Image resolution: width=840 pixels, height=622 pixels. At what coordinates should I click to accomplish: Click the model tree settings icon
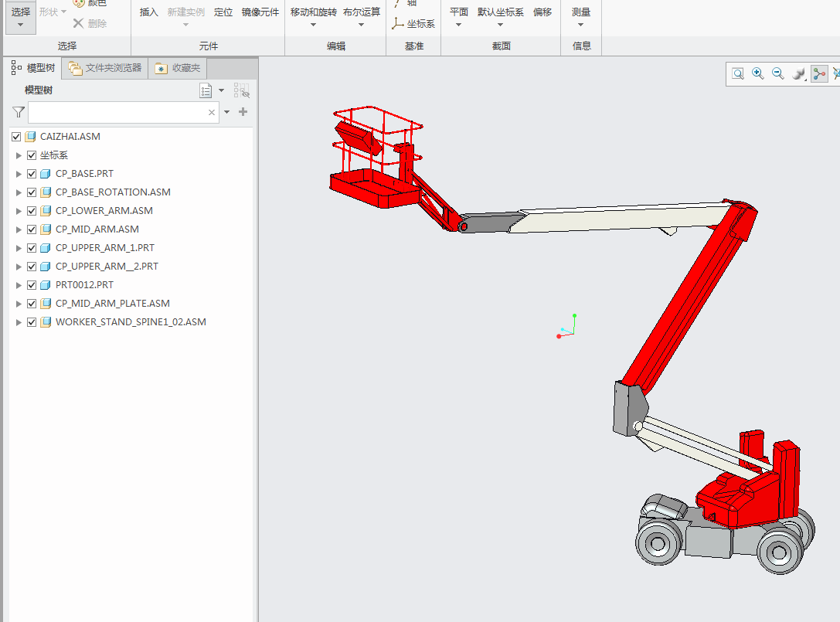coord(206,90)
